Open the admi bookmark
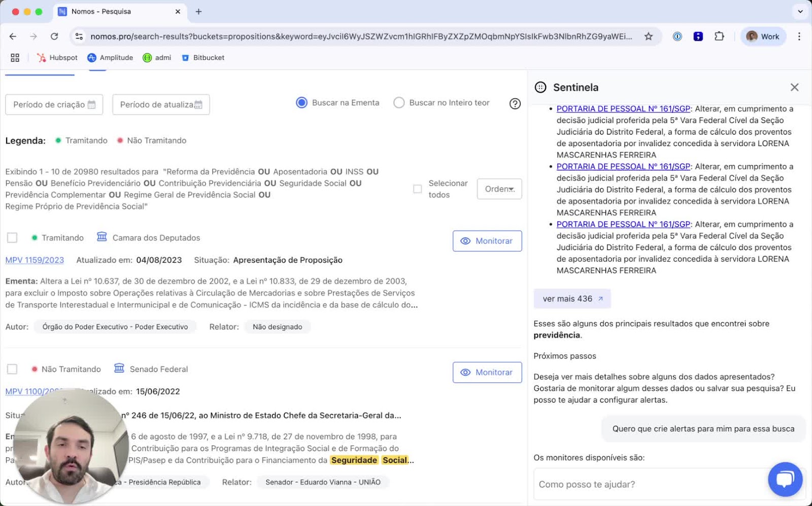 157,58
